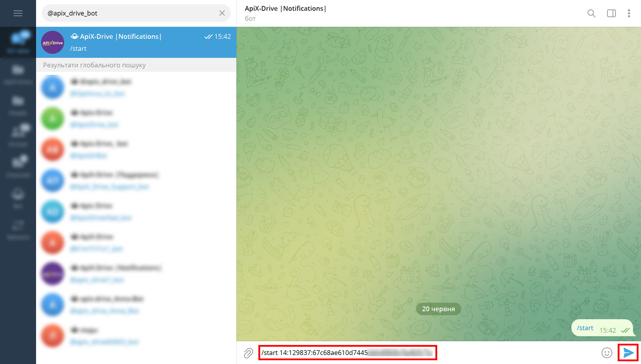Open the more options menu
The height and width of the screenshot is (364, 641).
coord(629,13)
